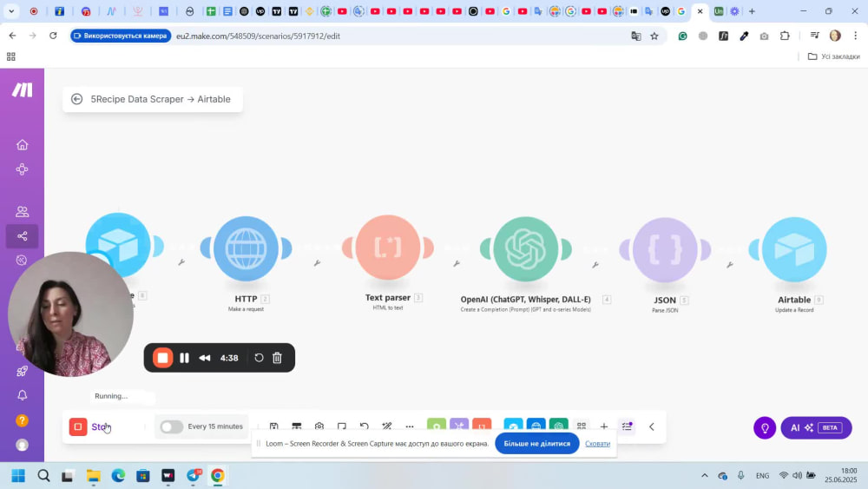This screenshot has height=489, width=868.
Task: Stop the running scenario
Action: (x=90, y=427)
